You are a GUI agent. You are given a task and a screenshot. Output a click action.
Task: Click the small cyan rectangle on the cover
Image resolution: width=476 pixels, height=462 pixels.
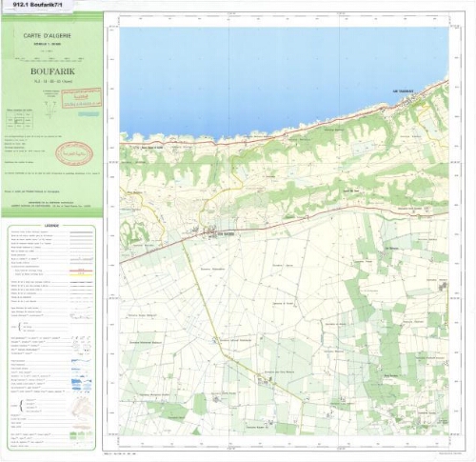[x=89, y=114]
